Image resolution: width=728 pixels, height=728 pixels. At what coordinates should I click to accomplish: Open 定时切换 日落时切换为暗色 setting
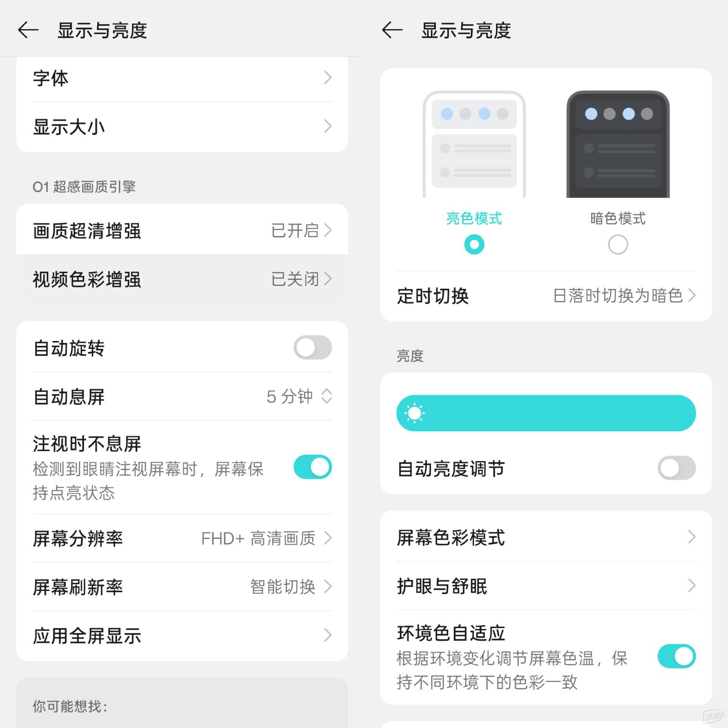point(546,296)
